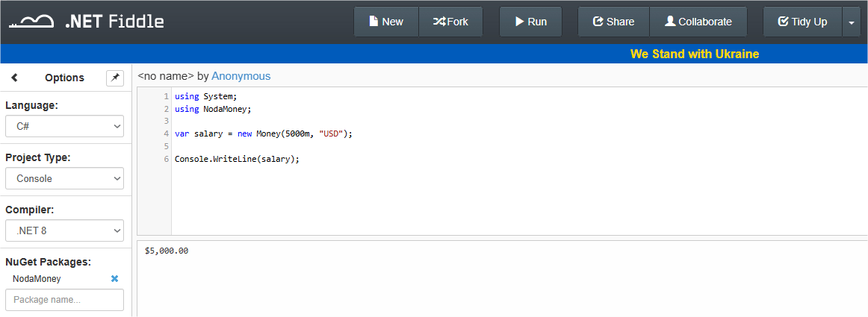Click the '<no name>' fiddle title

(166, 76)
